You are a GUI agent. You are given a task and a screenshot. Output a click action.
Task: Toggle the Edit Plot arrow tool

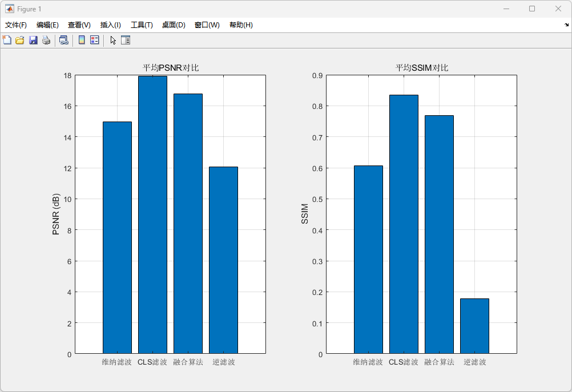point(113,40)
